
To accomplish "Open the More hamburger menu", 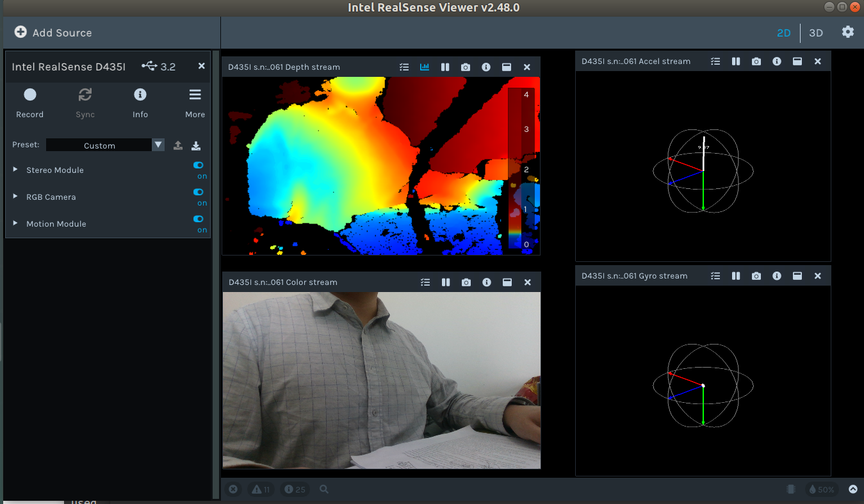I will [195, 103].
